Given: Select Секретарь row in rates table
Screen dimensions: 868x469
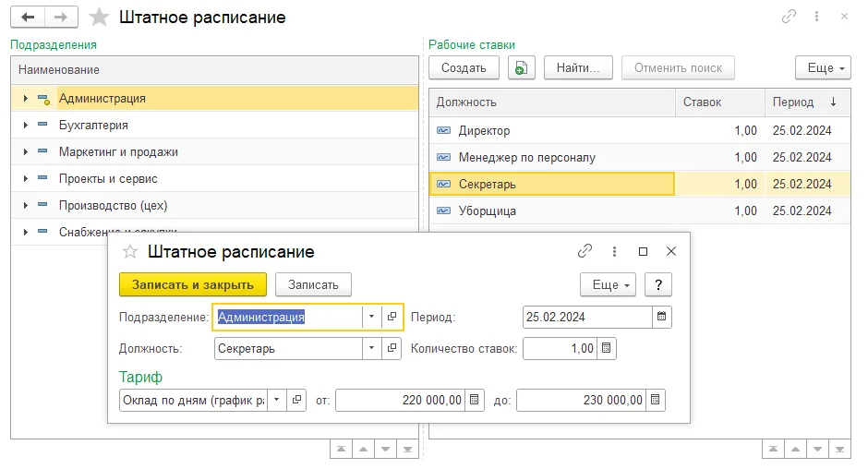Looking at the screenshot, I should (x=639, y=184).
